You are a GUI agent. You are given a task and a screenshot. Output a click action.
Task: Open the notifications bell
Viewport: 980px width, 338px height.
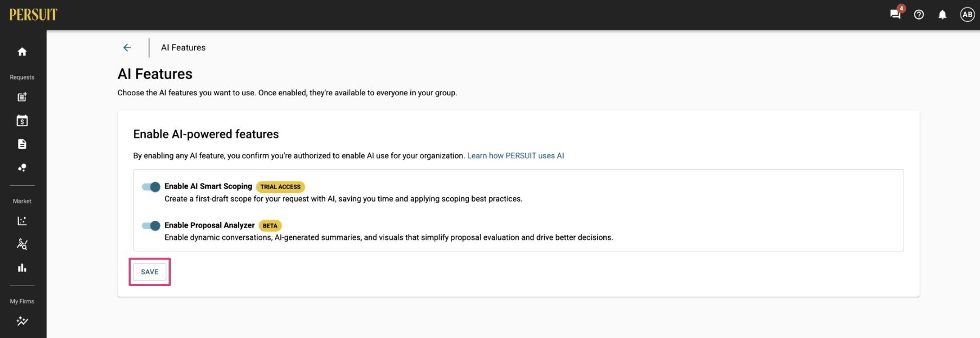[943, 15]
